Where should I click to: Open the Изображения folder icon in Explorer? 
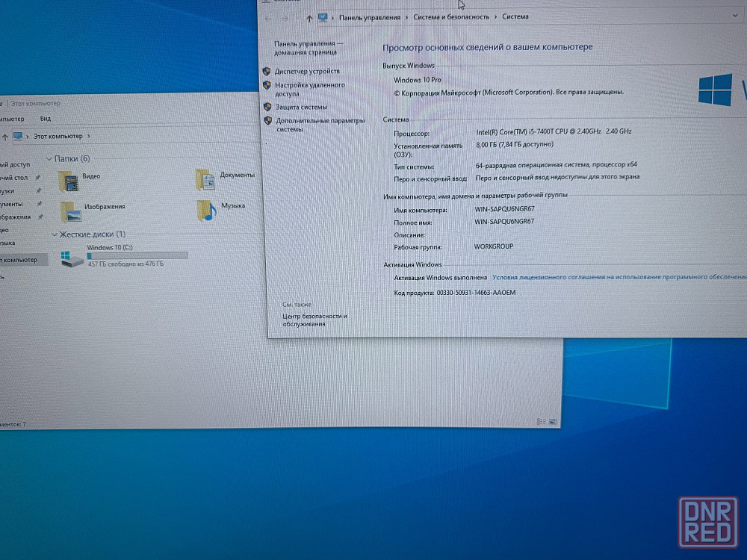(71, 212)
